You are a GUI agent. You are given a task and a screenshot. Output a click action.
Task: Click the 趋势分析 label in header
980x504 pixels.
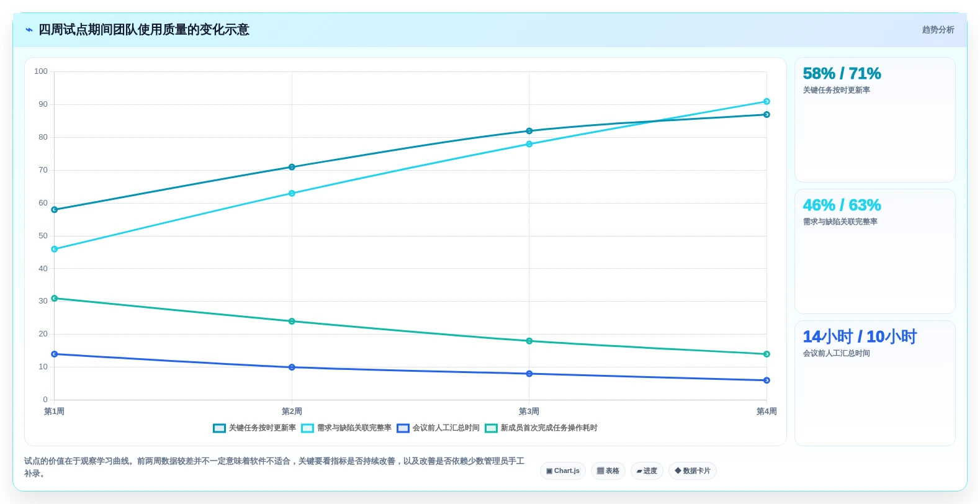click(938, 30)
